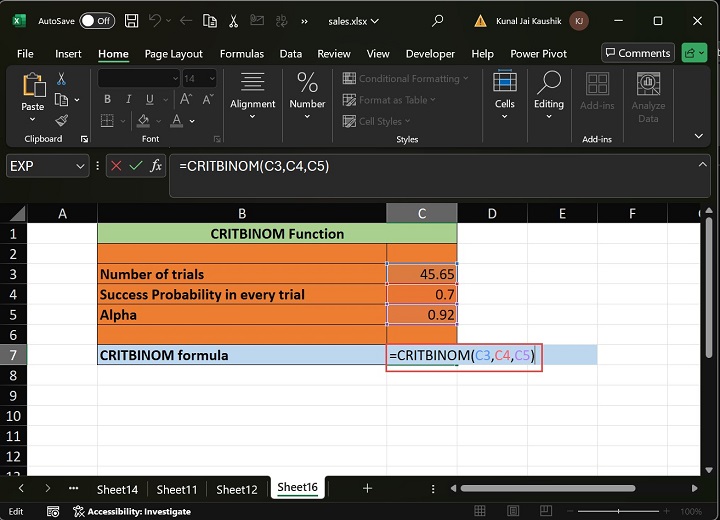The width and height of the screenshot is (720, 520).
Task: Click the Cut scissors icon in Clipboard group
Action: pyautogui.click(x=62, y=79)
